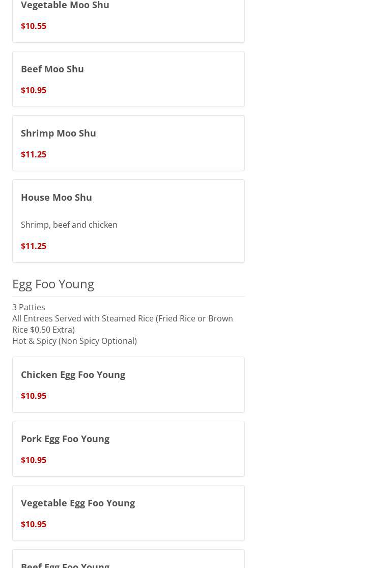Click the Egg Foo Young section heading
This screenshot has width=392, height=568.
pos(53,284)
